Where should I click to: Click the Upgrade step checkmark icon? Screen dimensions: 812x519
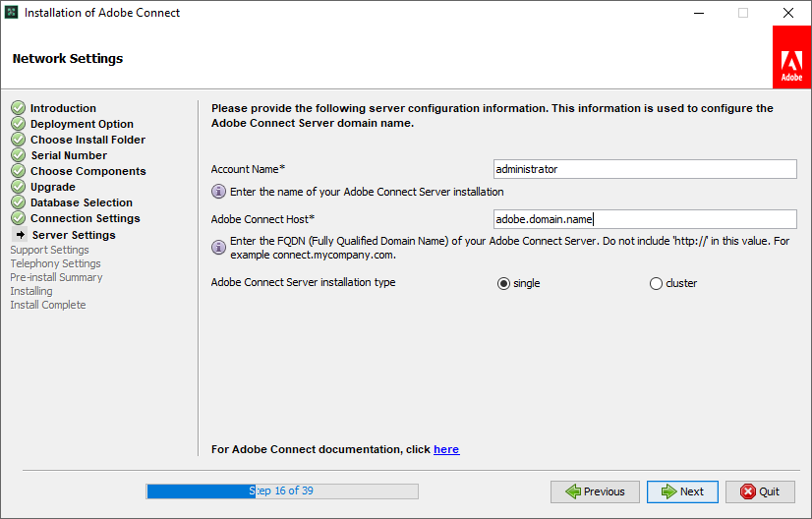click(18, 187)
